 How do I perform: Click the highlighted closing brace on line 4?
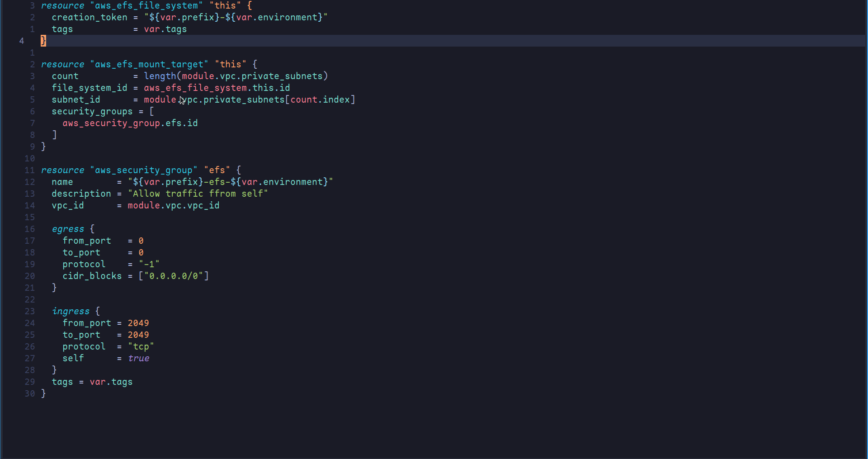click(x=43, y=41)
